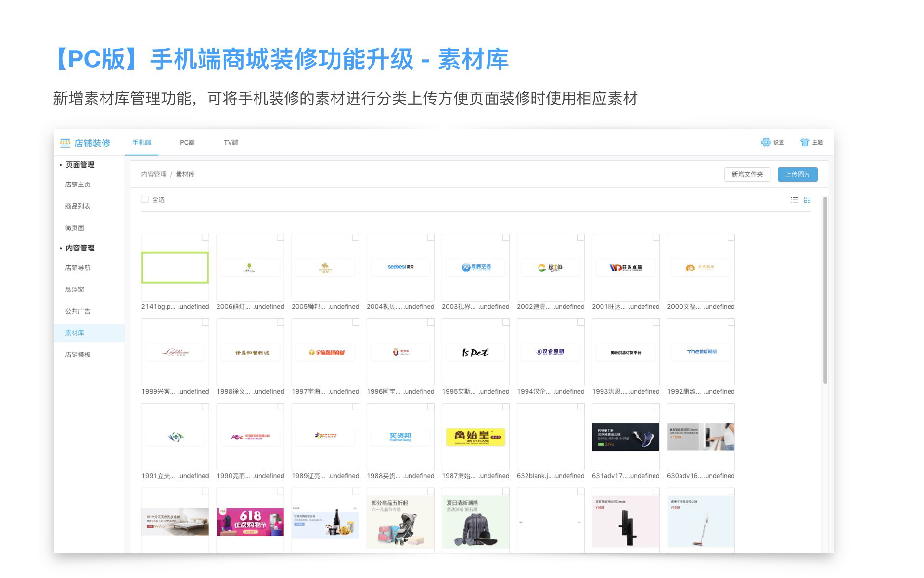Viewport: 924px width, 578px height.
Task: Click the 新增文件夹 button
Action: (747, 174)
